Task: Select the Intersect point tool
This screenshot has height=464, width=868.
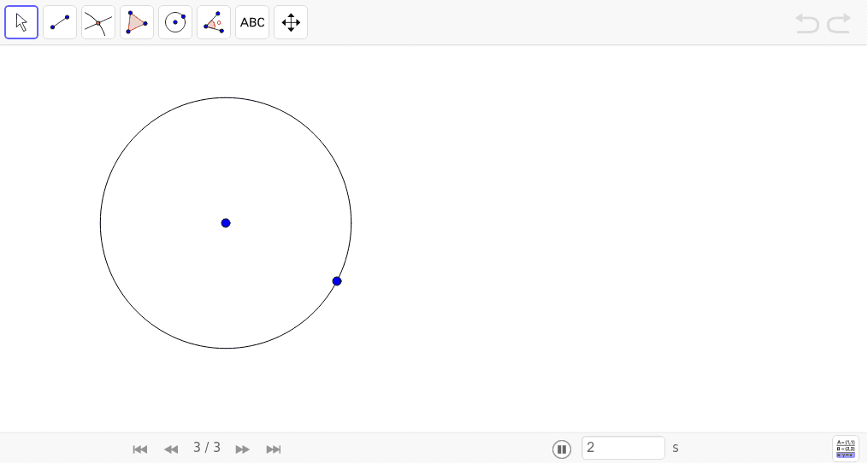Action: (98, 23)
